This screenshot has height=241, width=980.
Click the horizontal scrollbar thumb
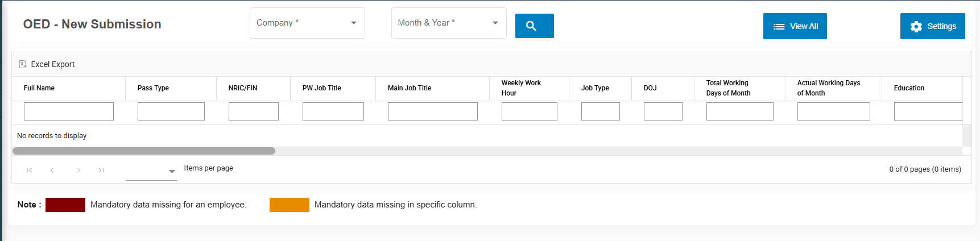[x=143, y=151]
